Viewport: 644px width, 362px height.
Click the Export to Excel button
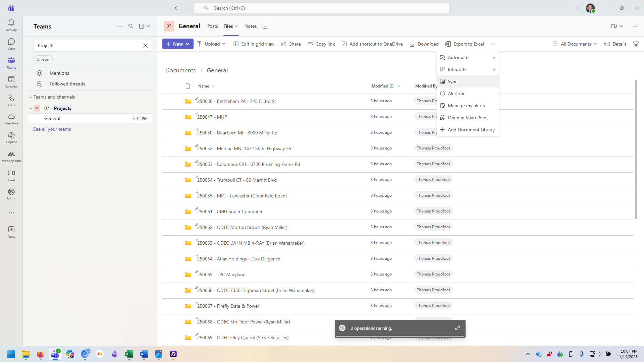[465, 44]
